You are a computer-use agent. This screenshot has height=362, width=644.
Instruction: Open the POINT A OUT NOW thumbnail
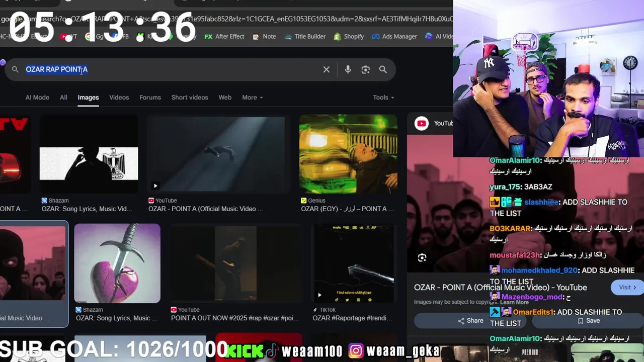click(235, 263)
